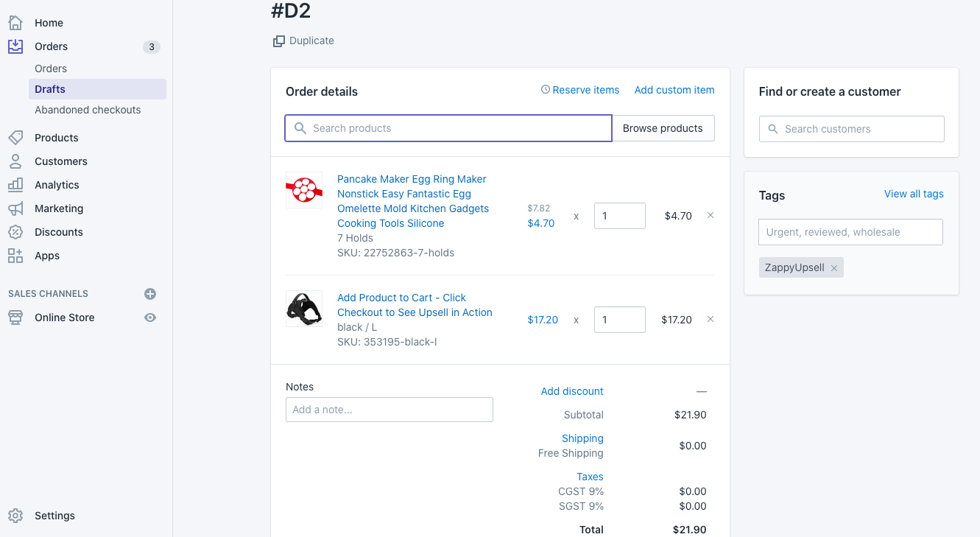The height and width of the screenshot is (537, 980).
Task: Click Add discount link
Action: click(x=572, y=391)
